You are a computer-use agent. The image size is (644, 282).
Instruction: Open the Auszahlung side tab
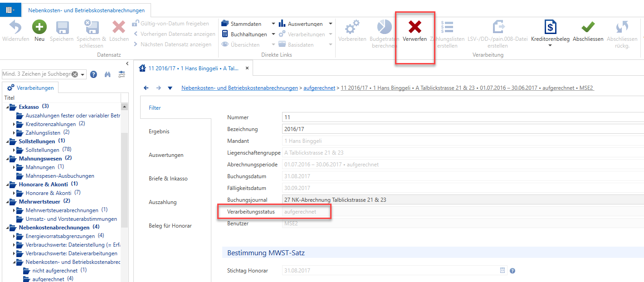(163, 202)
